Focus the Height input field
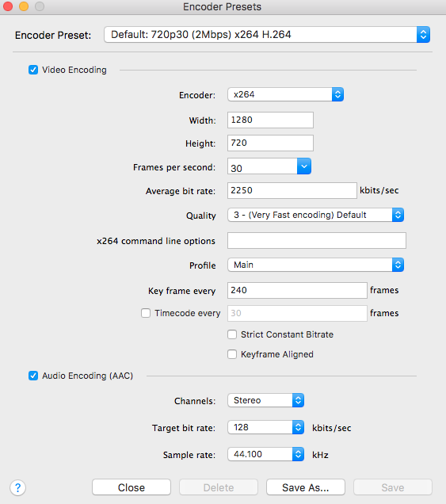Viewport: 446px width, 504px height. click(x=270, y=143)
